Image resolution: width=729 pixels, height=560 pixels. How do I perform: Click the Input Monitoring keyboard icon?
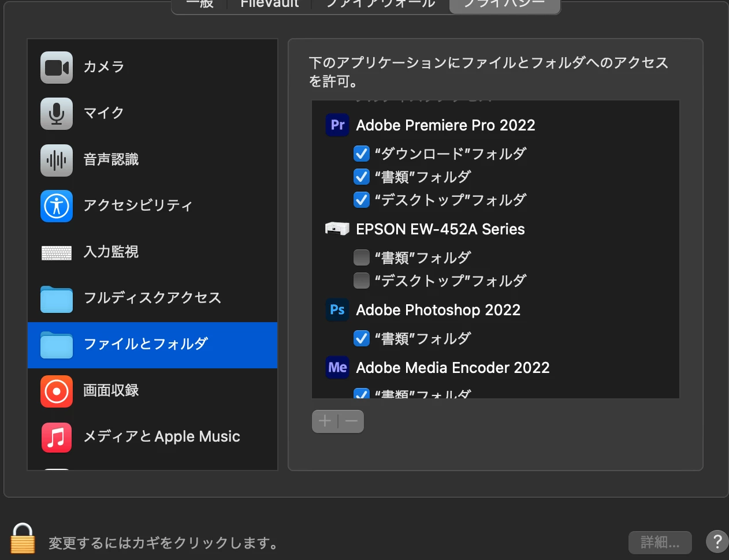pyautogui.click(x=57, y=252)
